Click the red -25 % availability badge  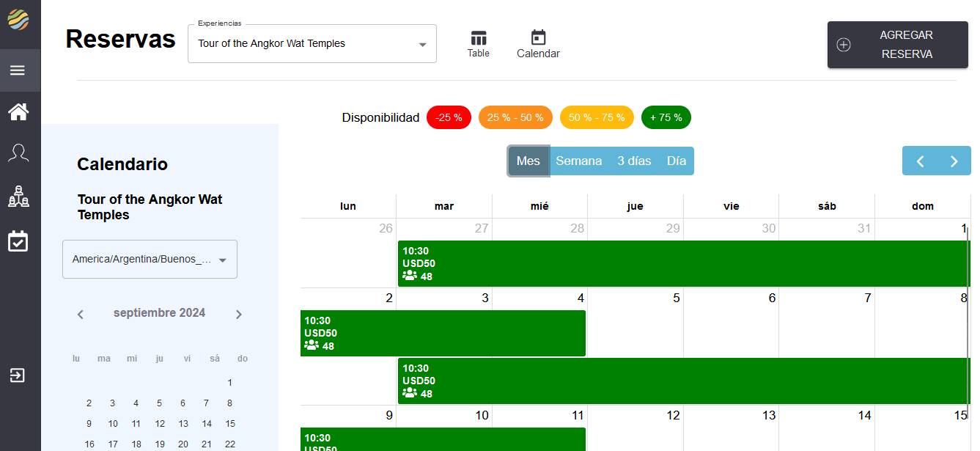pyautogui.click(x=449, y=117)
